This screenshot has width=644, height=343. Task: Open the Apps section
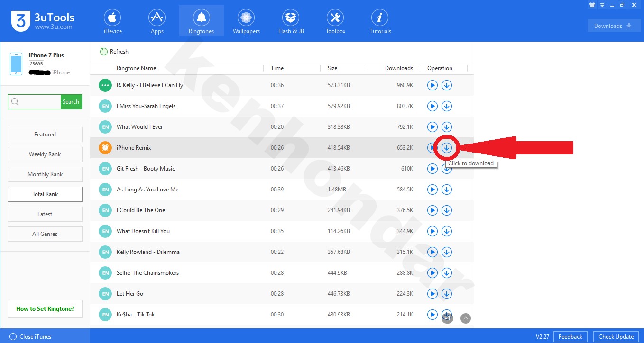(x=157, y=22)
